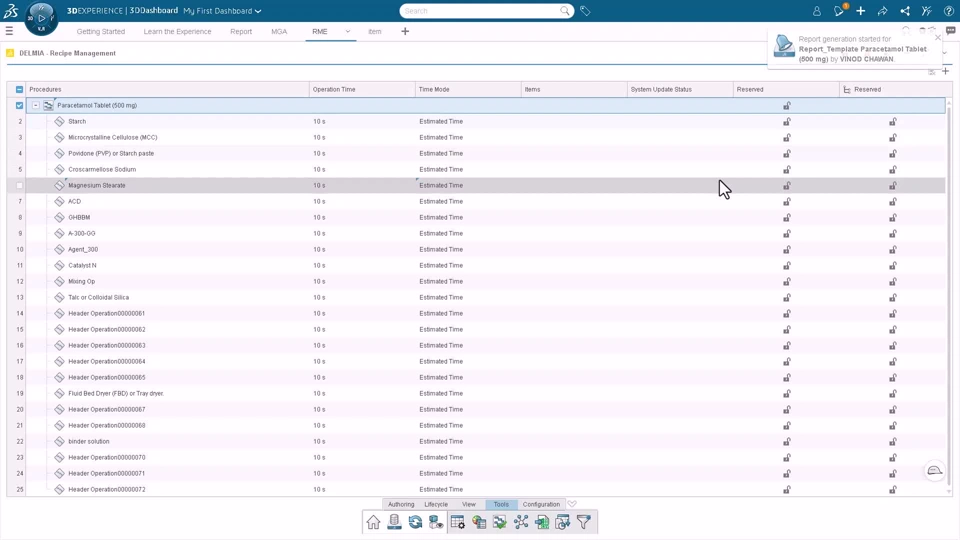Click the export to spreadsheet icon

(542, 522)
